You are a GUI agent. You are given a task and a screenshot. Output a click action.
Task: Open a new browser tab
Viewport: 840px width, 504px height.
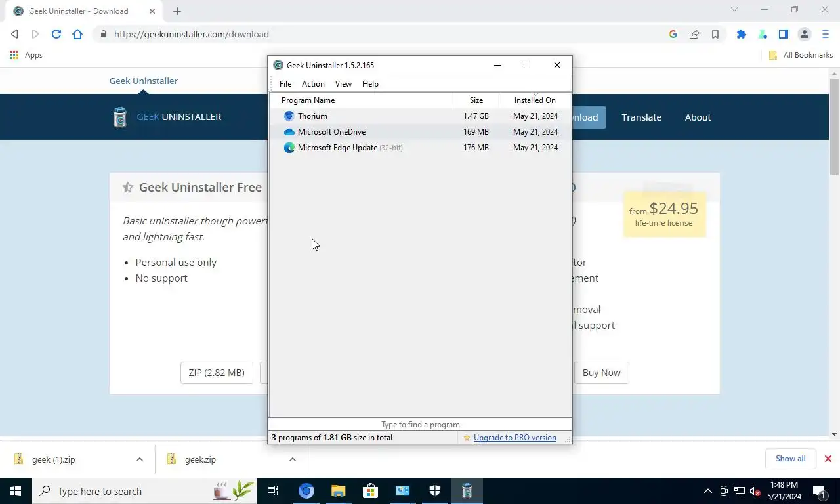pyautogui.click(x=177, y=11)
